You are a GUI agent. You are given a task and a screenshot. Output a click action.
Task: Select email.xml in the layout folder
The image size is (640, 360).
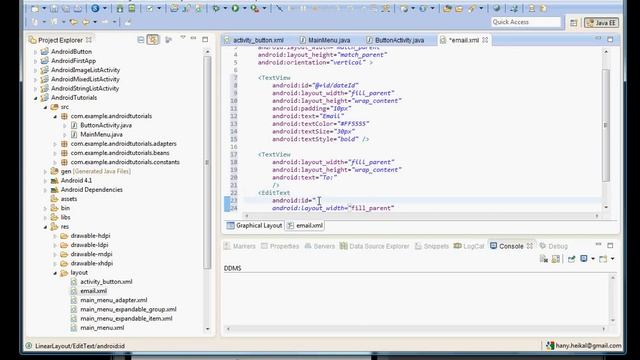tap(93, 291)
